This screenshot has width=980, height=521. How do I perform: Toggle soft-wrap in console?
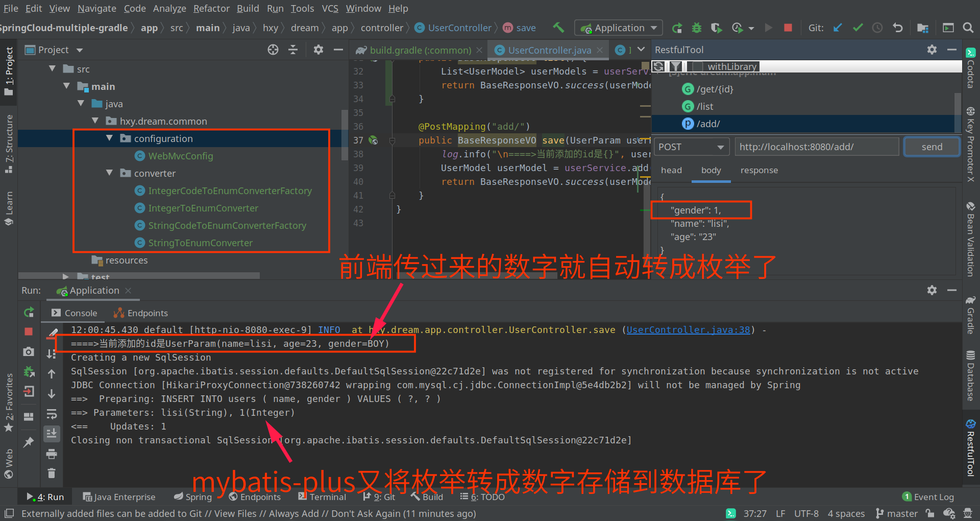tap(51, 414)
